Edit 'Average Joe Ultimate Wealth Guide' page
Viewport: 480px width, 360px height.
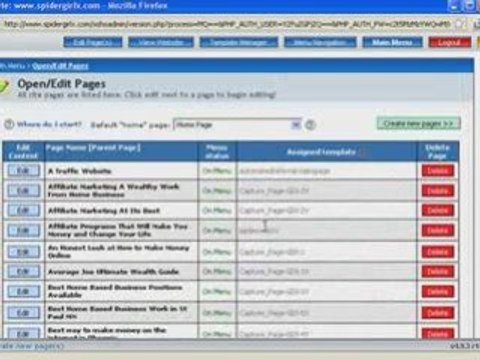coord(23,272)
